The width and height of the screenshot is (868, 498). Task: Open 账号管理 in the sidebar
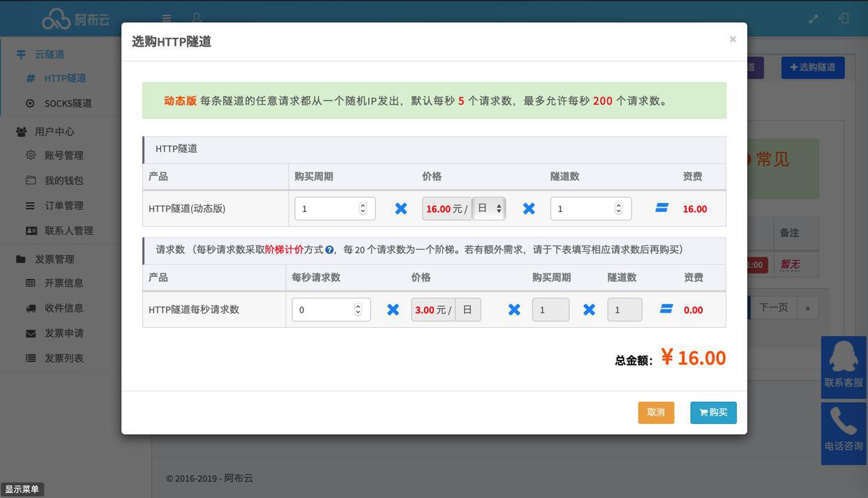pyautogui.click(x=64, y=155)
